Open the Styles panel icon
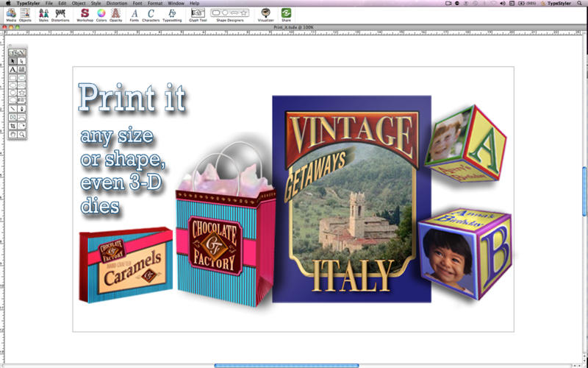The width and height of the screenshot is (588, 368). [x=44, y=13]
